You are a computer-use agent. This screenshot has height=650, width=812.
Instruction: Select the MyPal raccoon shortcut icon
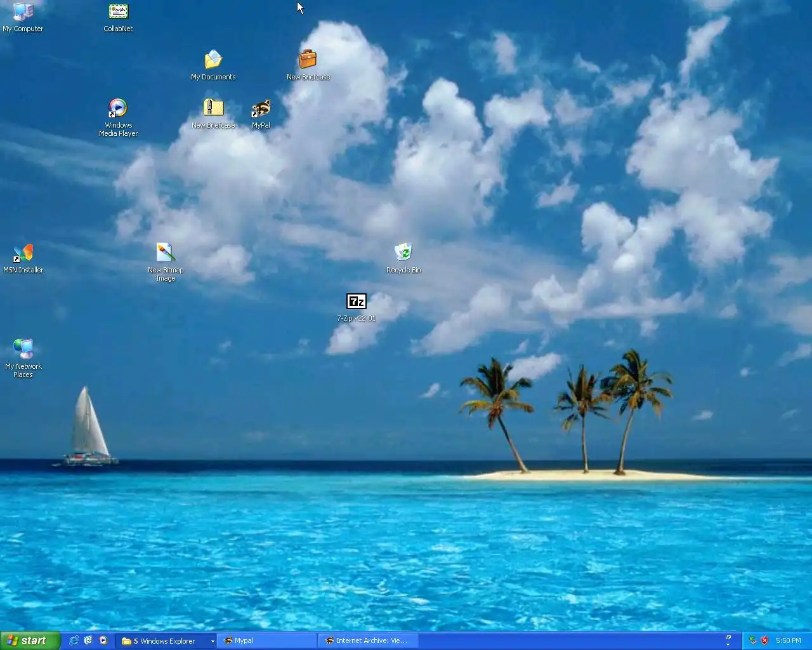point(261,108)
